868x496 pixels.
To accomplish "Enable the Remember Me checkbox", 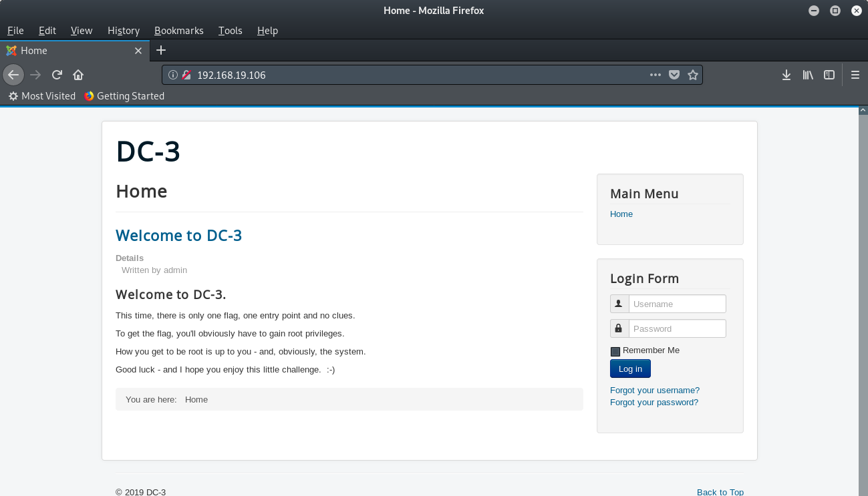I will (x=615, y=351).
